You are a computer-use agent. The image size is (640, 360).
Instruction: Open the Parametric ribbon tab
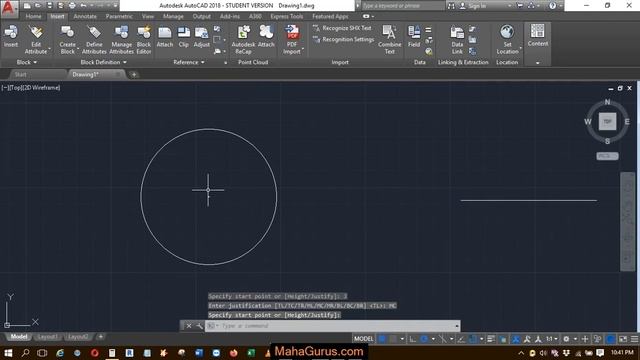[119, 16]
